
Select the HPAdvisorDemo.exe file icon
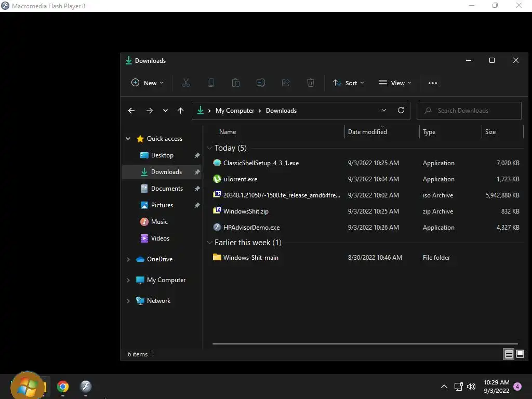click(x=217, y=228)
